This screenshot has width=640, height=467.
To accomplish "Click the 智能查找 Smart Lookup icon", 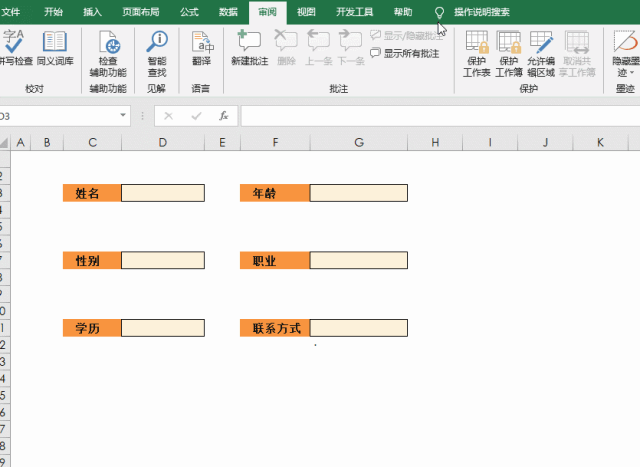I will coord(157,52).
